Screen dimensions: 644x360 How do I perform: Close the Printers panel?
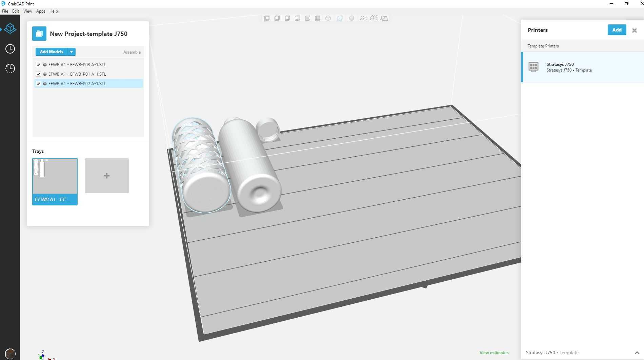(635, 30)
